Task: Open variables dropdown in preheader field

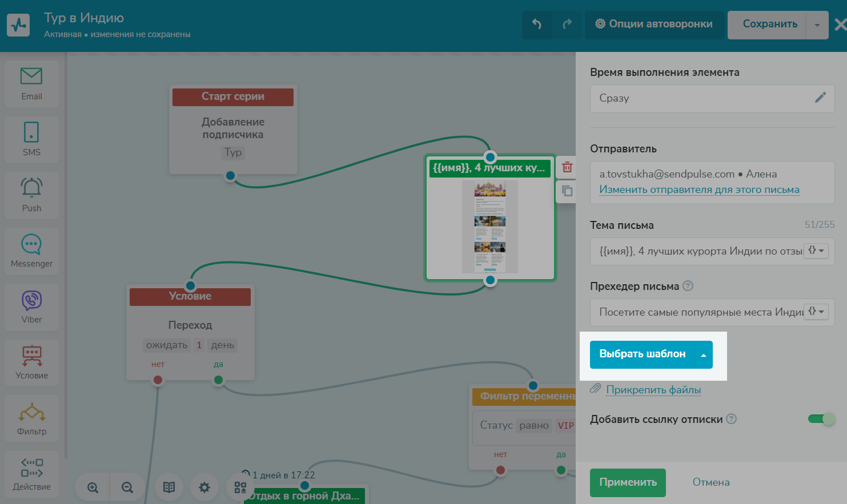Action: pos(816,312)
